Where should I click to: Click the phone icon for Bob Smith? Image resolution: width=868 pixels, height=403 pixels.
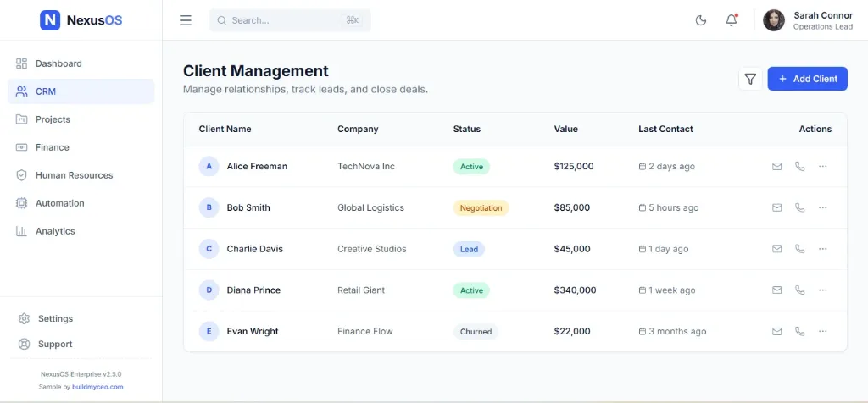799,207
